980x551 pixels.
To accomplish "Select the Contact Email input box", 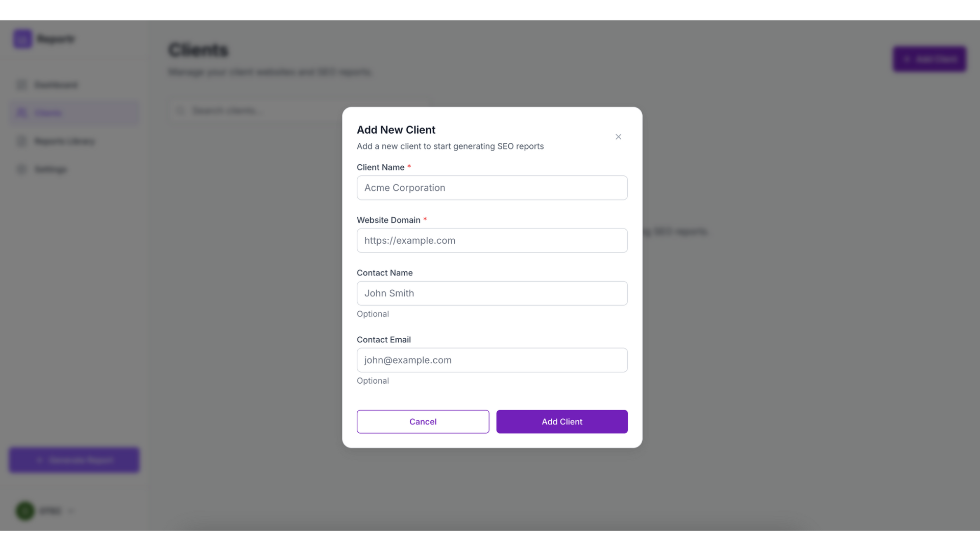I will (492, 360).
